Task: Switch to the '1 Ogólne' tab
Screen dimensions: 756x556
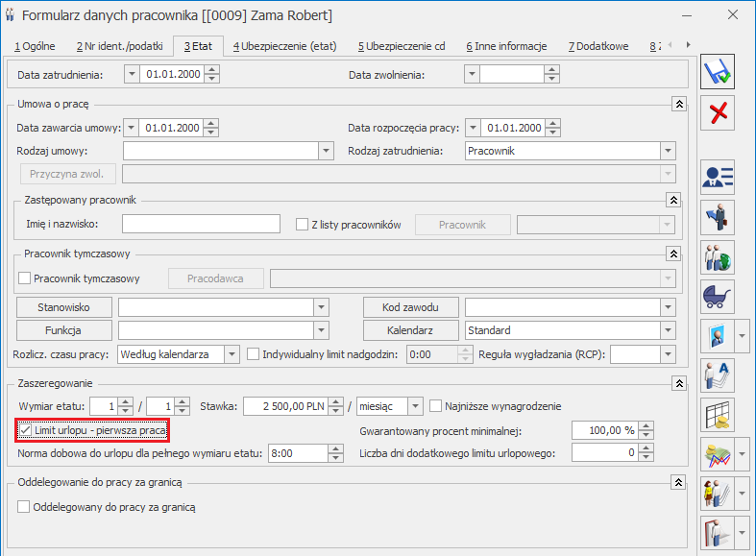Action: [x=35, y=46]
